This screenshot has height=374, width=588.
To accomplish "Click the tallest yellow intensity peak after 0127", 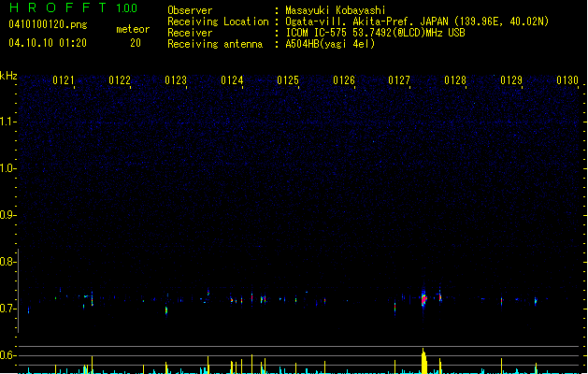I will 424,361.
